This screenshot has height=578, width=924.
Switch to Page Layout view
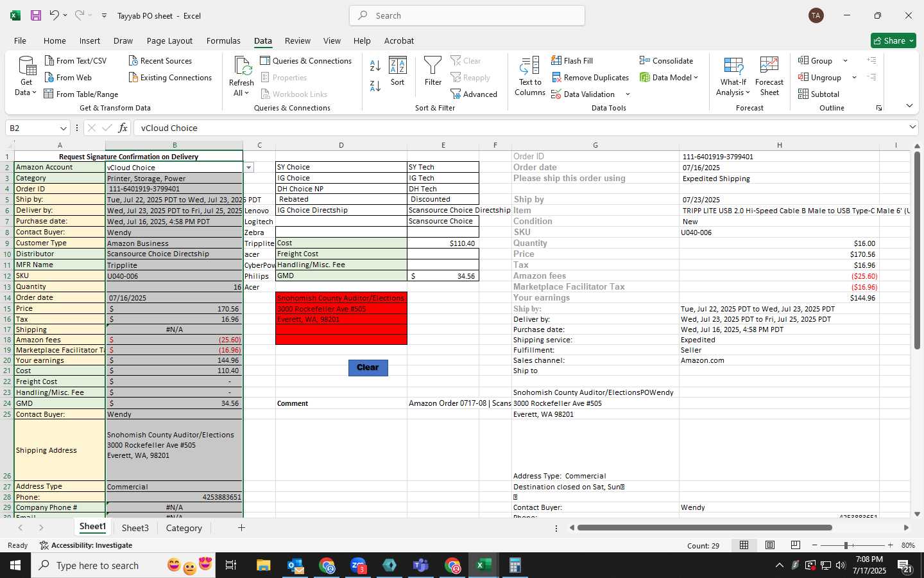(x=769, y=545)
